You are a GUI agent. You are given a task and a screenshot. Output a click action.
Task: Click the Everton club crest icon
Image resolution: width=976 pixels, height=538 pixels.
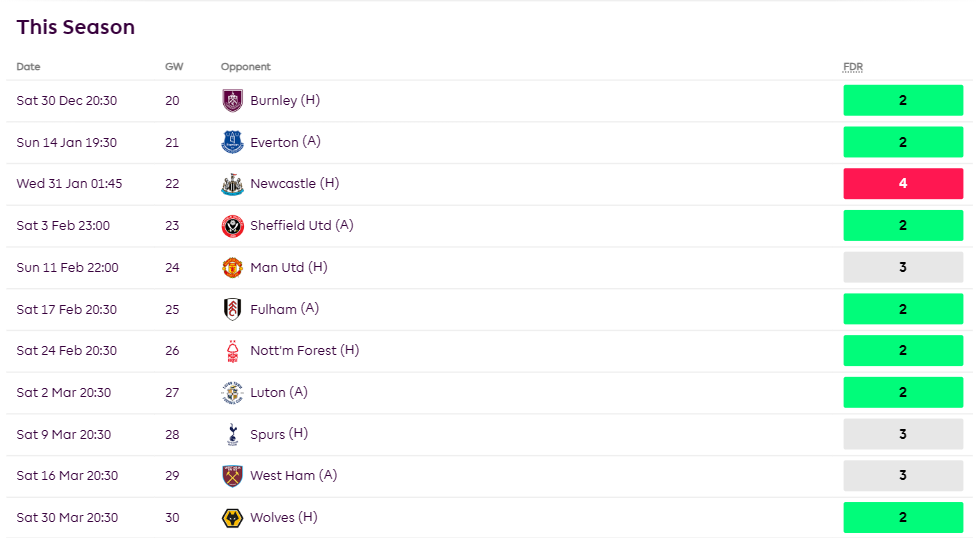point(232,142)
